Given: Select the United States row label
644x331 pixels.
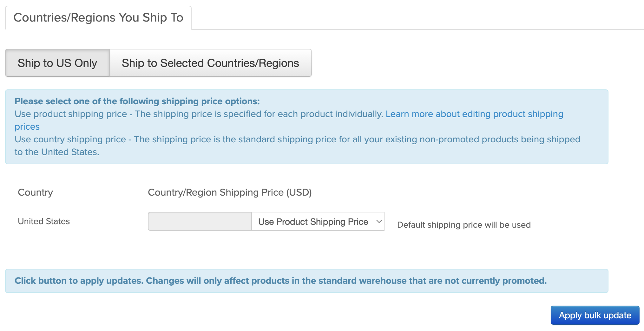Looking at the screenshot, I should click(x=44, y=221).
